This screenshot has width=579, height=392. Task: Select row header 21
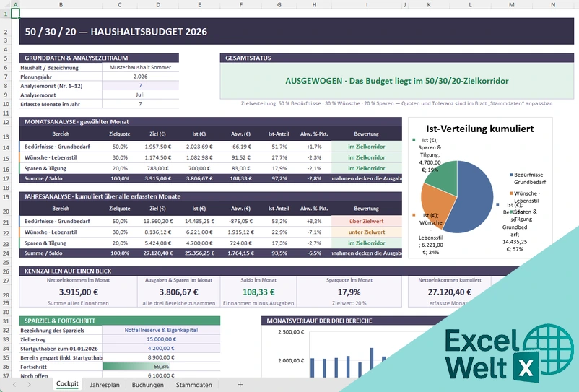(x=6, y=222)
